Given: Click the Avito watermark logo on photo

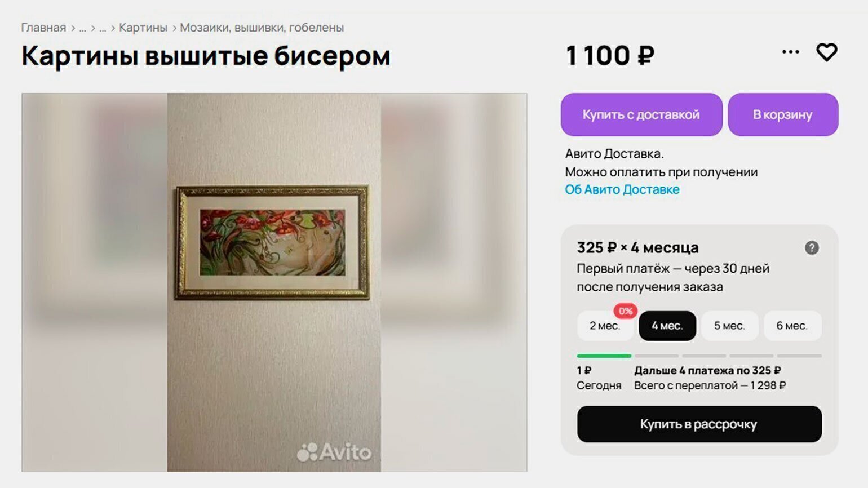Looking at the screenshot, I should tap(334, 452).
